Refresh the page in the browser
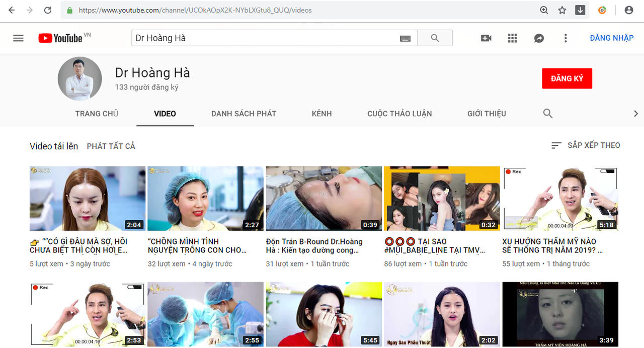 pyautogui.click(x=48, y=10)
